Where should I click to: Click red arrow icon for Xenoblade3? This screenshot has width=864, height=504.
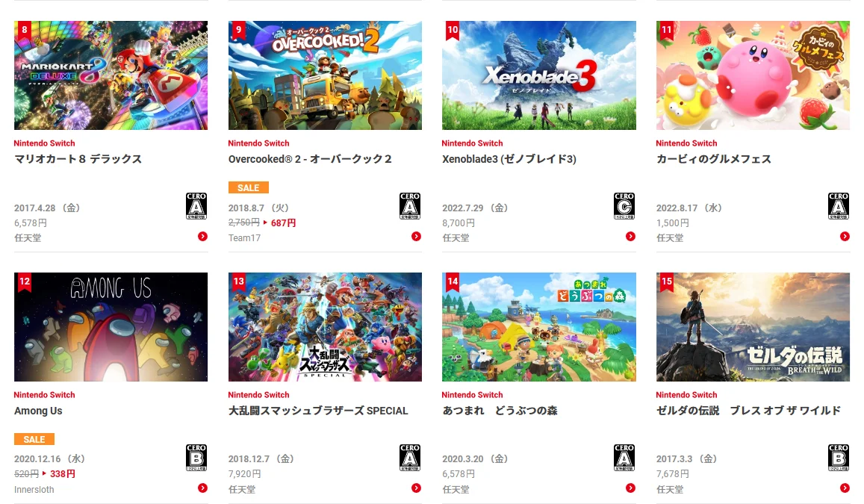[630, 236]
